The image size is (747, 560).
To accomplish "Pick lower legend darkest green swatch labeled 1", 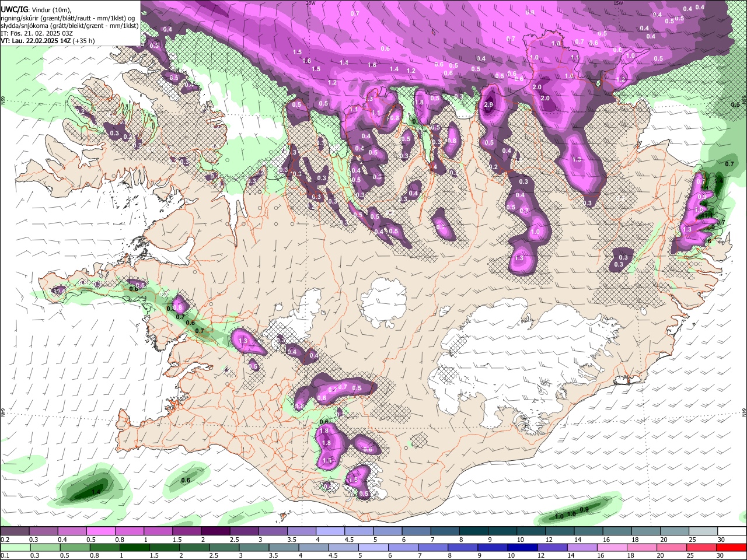I will coord(133,547).
